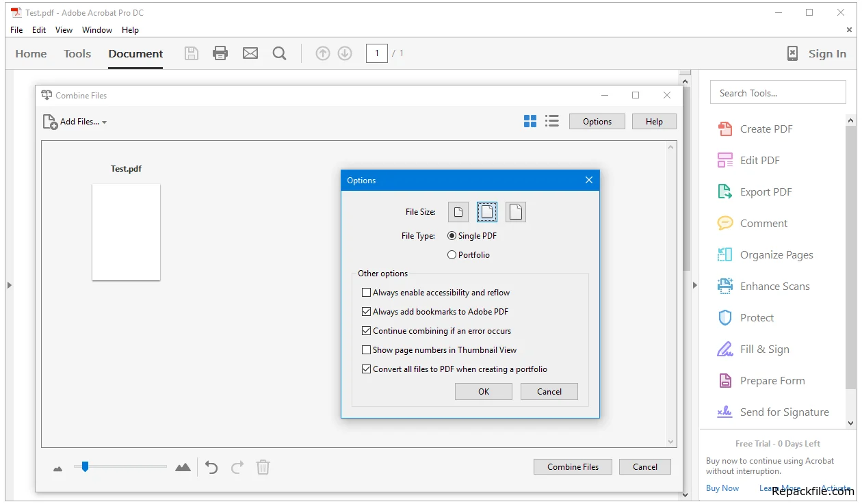Open the Send for Signature tool

click(772, 412)
